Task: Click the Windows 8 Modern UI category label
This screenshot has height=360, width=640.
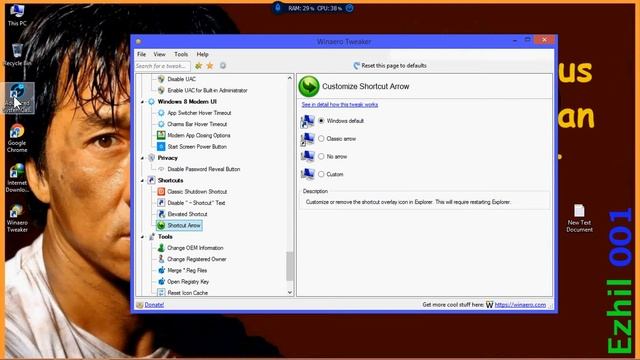Action: [187, 102]
